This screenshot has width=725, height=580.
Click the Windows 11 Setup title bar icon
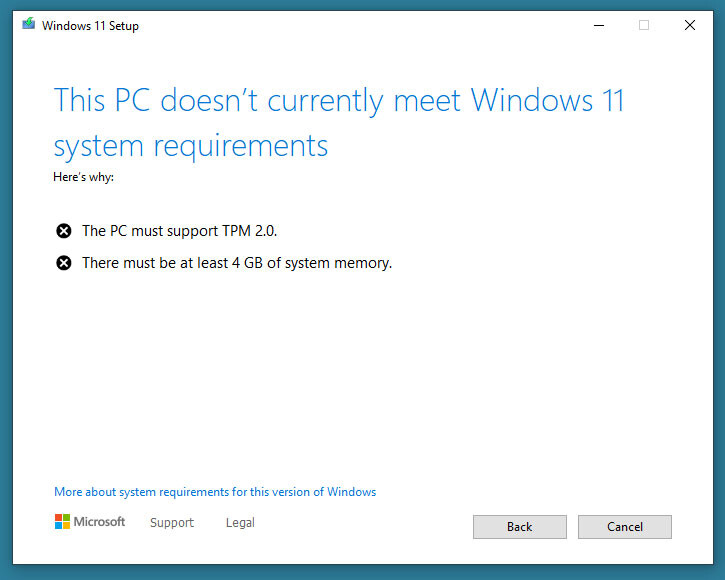pos(29,24)
